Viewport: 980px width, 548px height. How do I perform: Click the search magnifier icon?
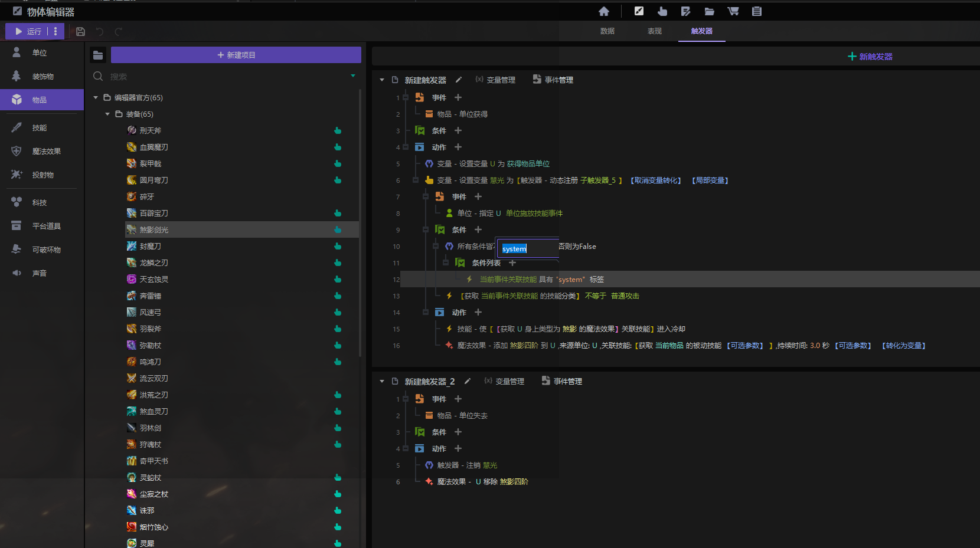tap(98, 76)
